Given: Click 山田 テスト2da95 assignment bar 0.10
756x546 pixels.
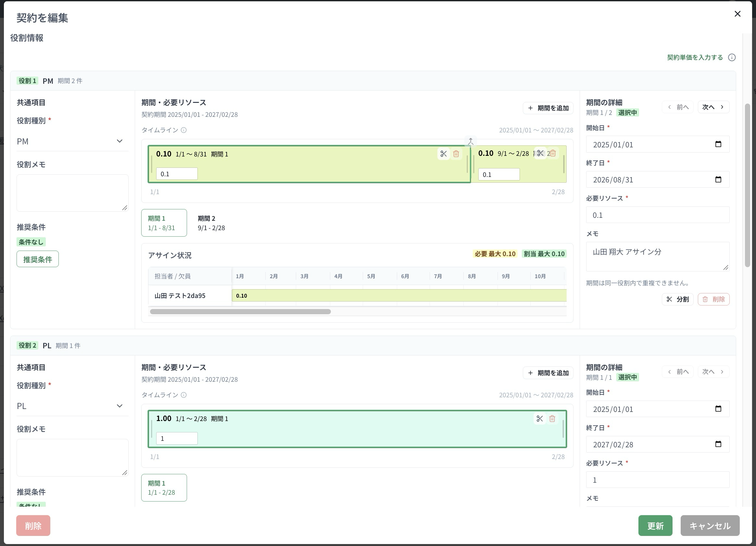Looking at the screenshot, I should pos(399,296).
